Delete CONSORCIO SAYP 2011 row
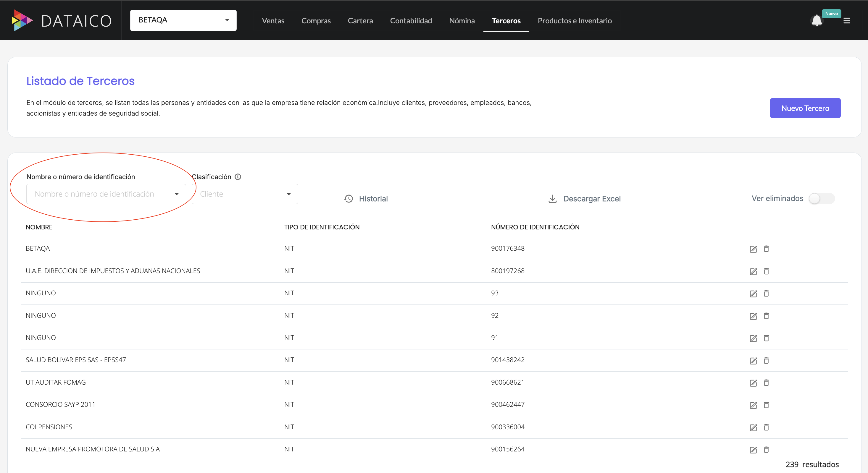 tap(766, 405)
